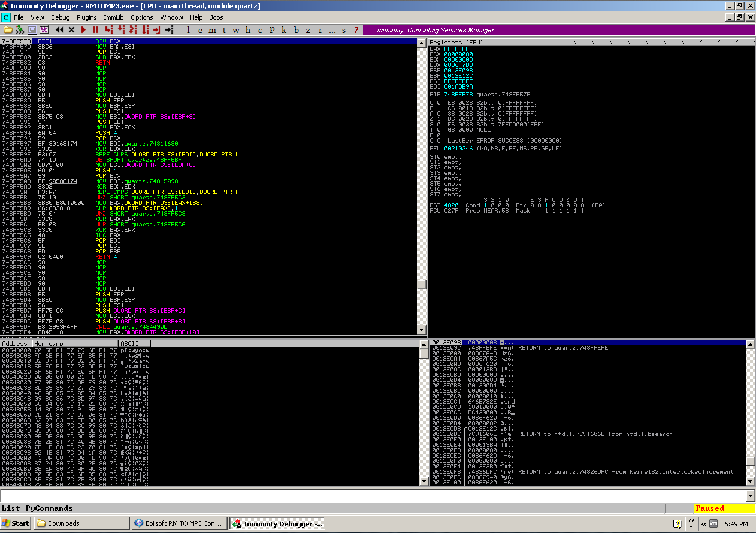Select the EAX register value FFFFFFFF

click(x=458, y=49)
